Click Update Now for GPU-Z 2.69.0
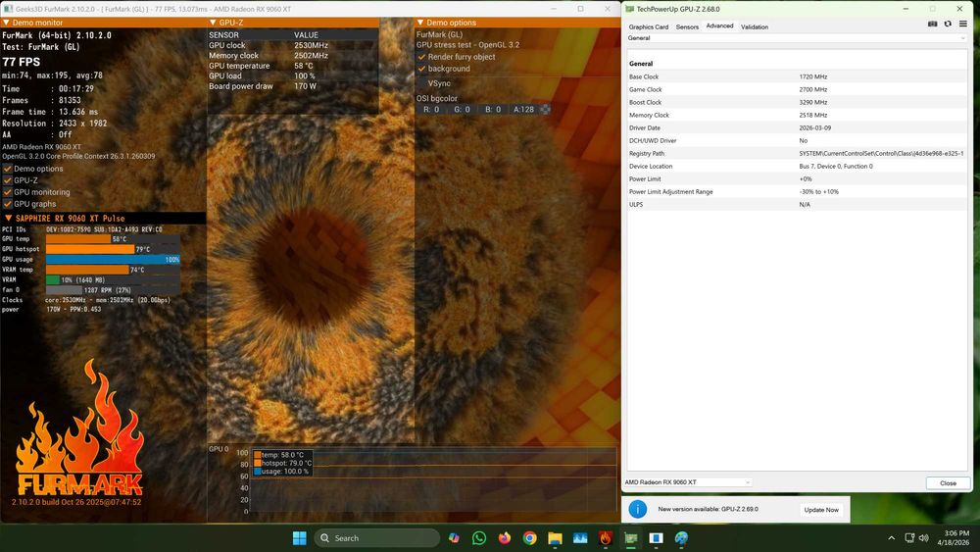The height and width of the screenshot is (552, 980). [821, 510]
